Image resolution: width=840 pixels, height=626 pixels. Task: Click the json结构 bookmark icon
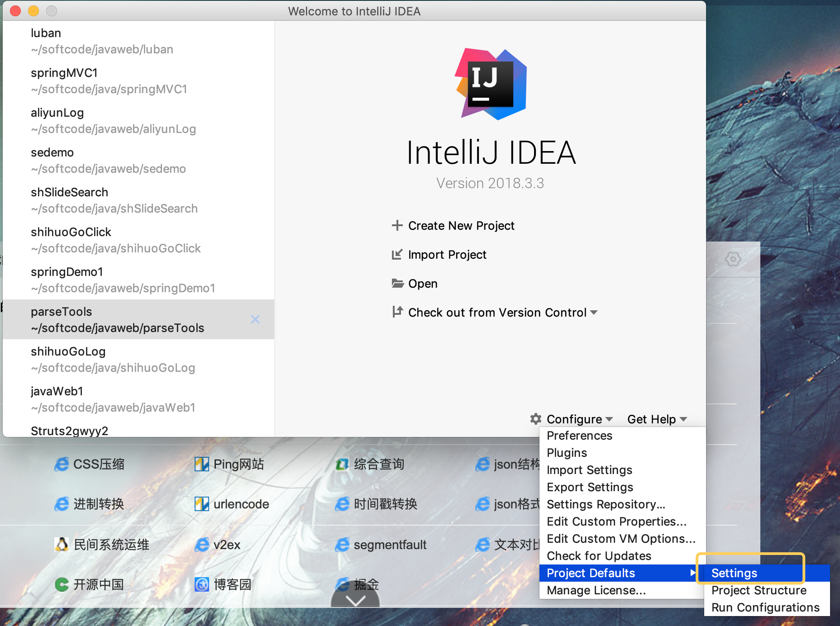(x=482, y=464)
